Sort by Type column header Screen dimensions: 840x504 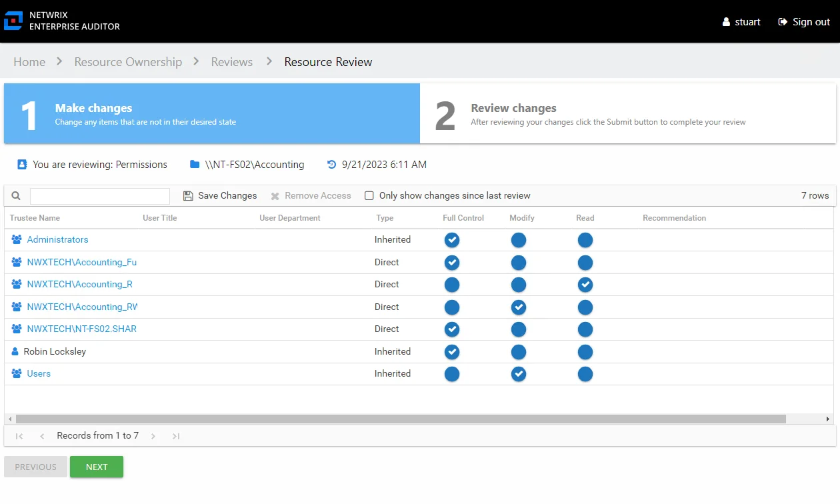click(x=385, y=218)
